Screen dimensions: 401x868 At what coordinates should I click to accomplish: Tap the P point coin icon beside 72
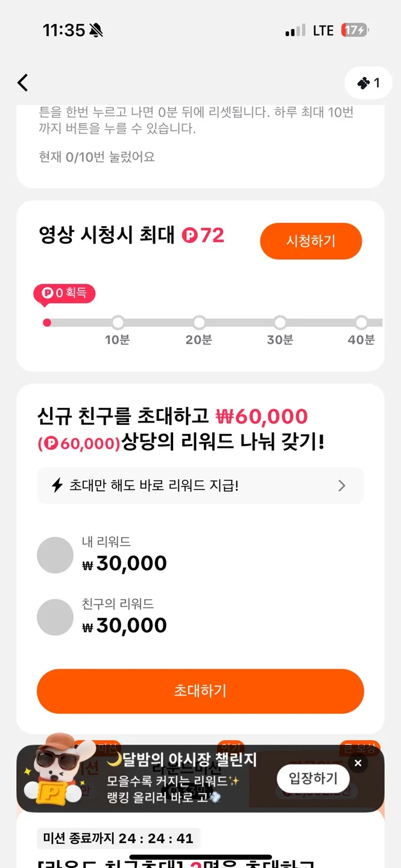190,236
